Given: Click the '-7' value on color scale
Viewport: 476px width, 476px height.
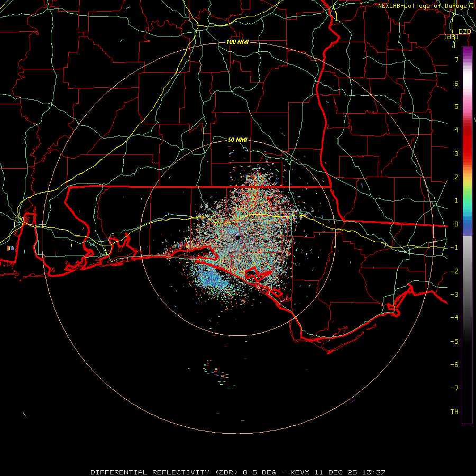Looking at the screenshot, I should [x=454, y=388].
